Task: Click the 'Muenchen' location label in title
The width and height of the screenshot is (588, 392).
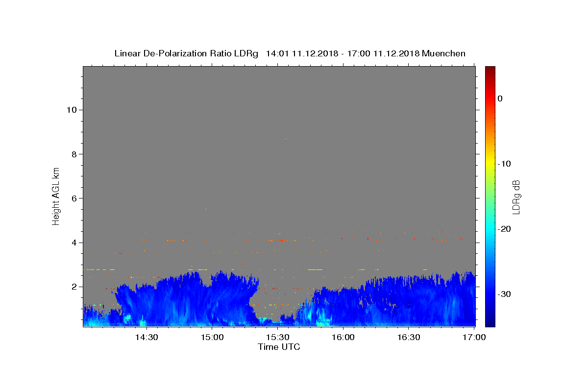Action: (443, 53)
